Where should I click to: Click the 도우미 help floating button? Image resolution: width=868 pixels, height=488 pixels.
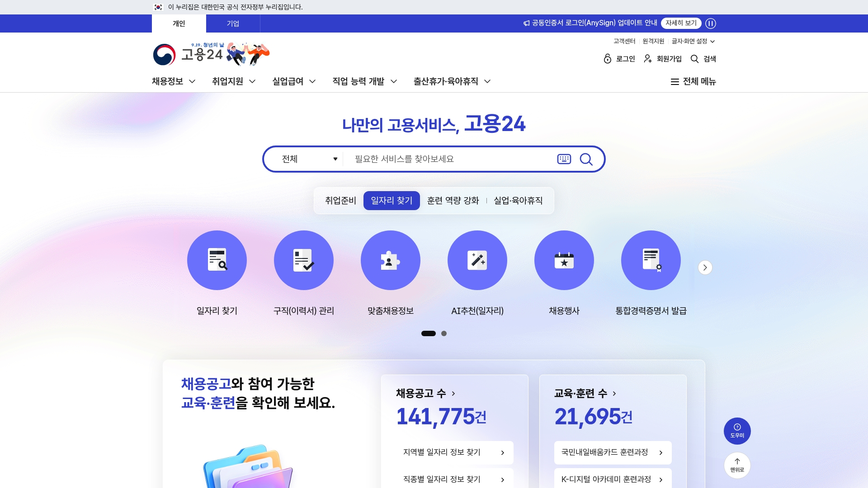tap(737, 431)
